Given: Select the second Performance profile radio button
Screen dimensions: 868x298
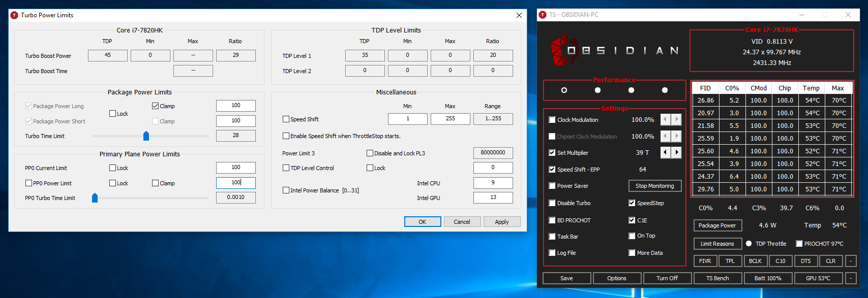Looking at the screenshot, I should coord(597,90).
